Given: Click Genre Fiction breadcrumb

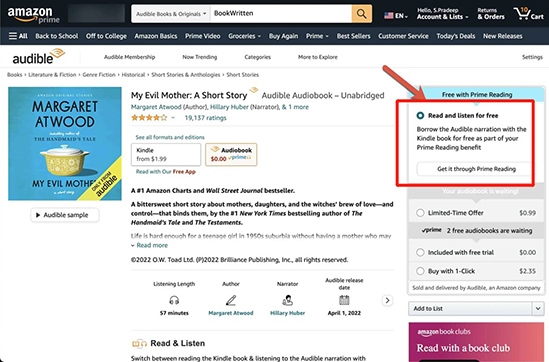Looking at the screenshot, I should pyautogui.click(x=99, y=75).
